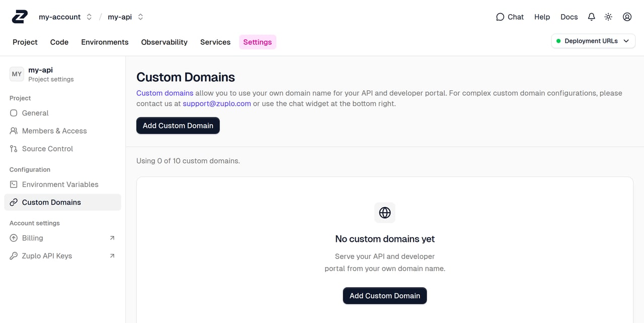Click the my-account breadcrumb name
Viewport: 644px width, 323px height.
(60, 17)
